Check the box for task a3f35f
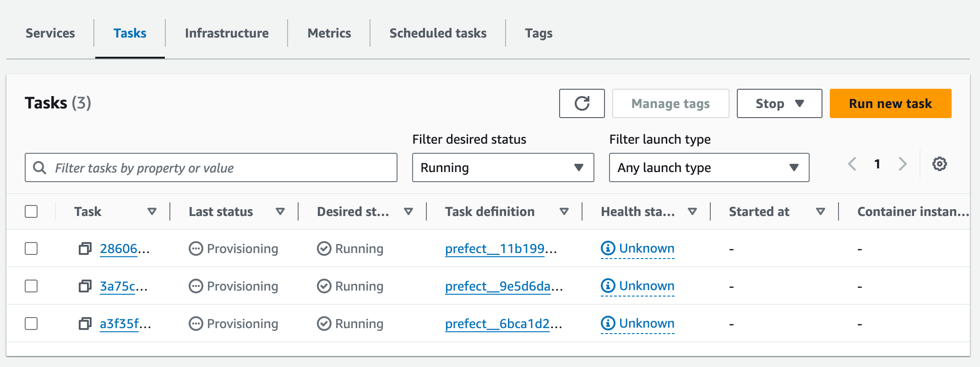This screenshot has height=367, width=980. [x=31, y=324]
